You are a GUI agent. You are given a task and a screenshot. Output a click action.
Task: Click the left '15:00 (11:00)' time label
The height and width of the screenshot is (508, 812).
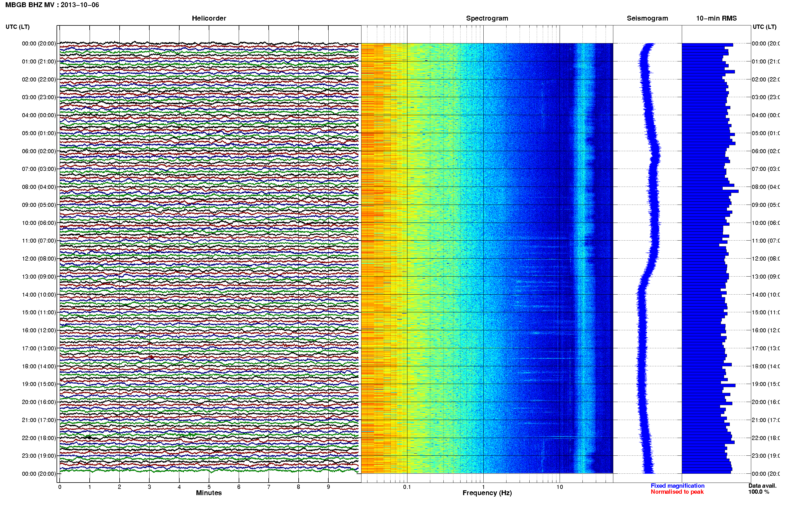pos(39,312)
